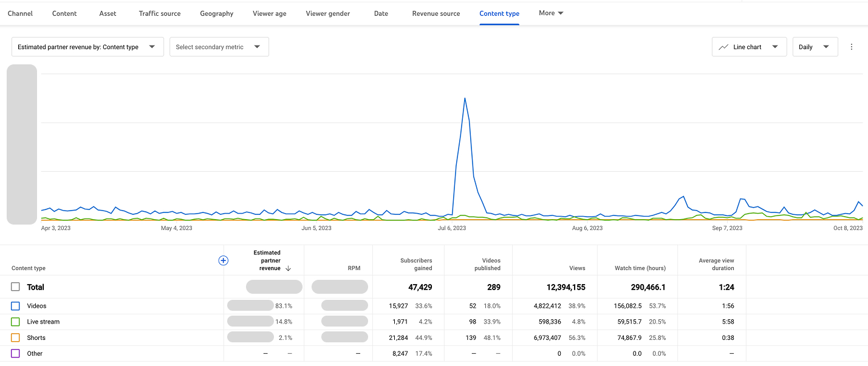Sort the table by the Views column
868x366 pixels.
pos(576,268)
